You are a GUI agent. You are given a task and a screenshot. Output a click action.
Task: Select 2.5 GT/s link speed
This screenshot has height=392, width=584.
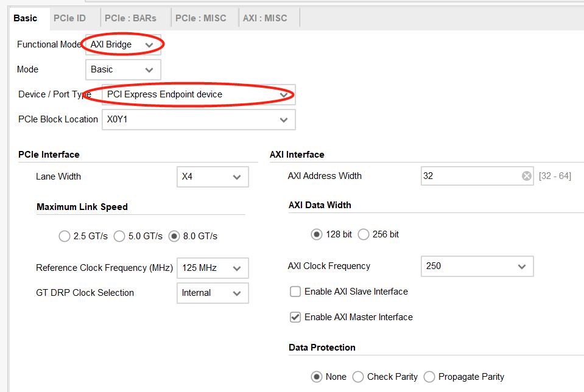tap(65, 236)
